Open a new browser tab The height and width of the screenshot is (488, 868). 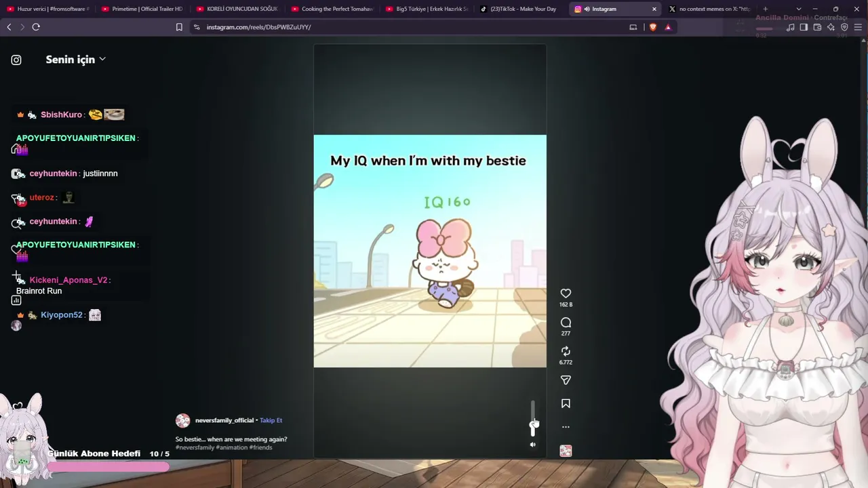[765, 9]
